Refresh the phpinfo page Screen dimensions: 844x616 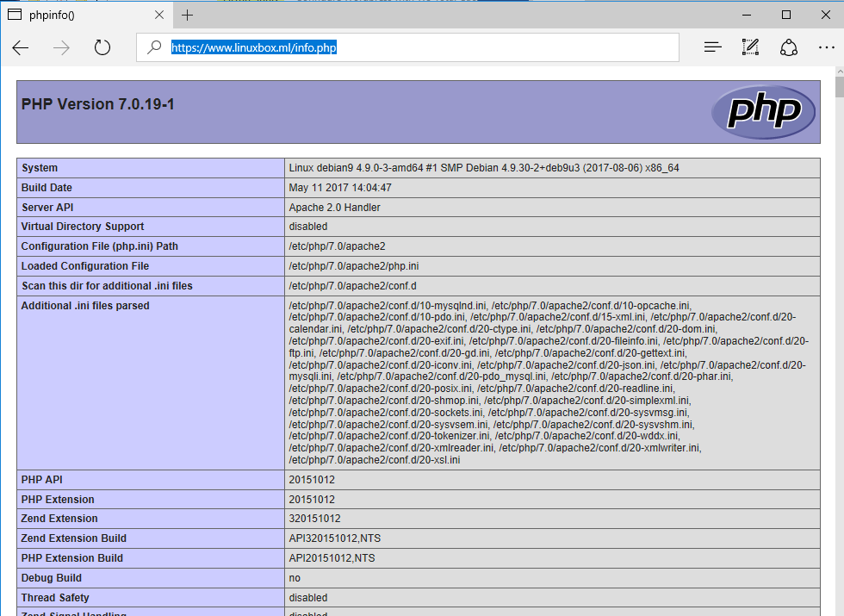tap(102, 47)
